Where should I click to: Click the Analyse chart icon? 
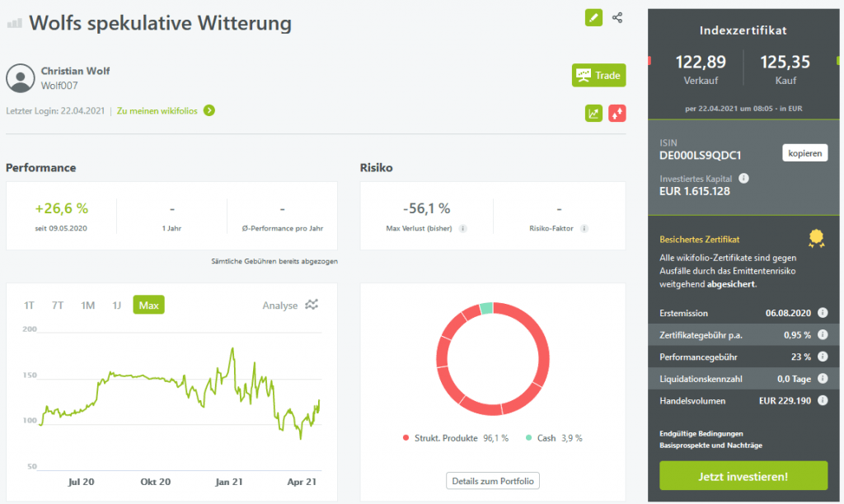[x=311, y=305]
